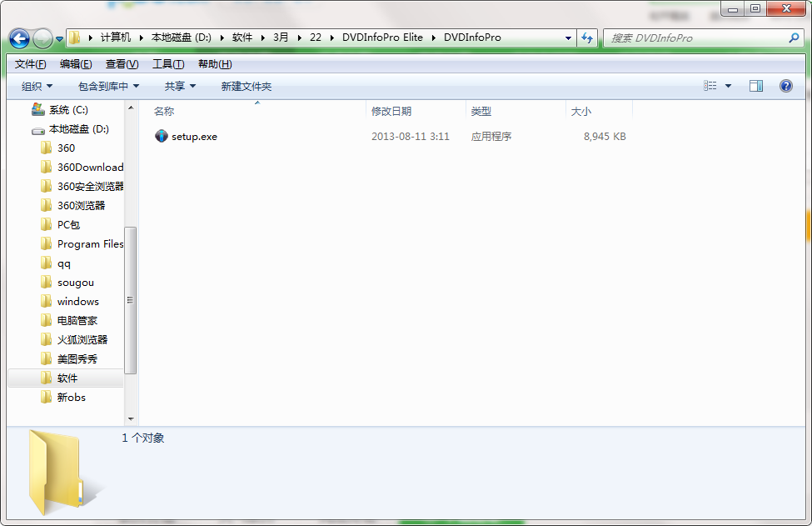
Task: Click the 本地磁盘 (D:) drive icon
Action: click(38, 131)
